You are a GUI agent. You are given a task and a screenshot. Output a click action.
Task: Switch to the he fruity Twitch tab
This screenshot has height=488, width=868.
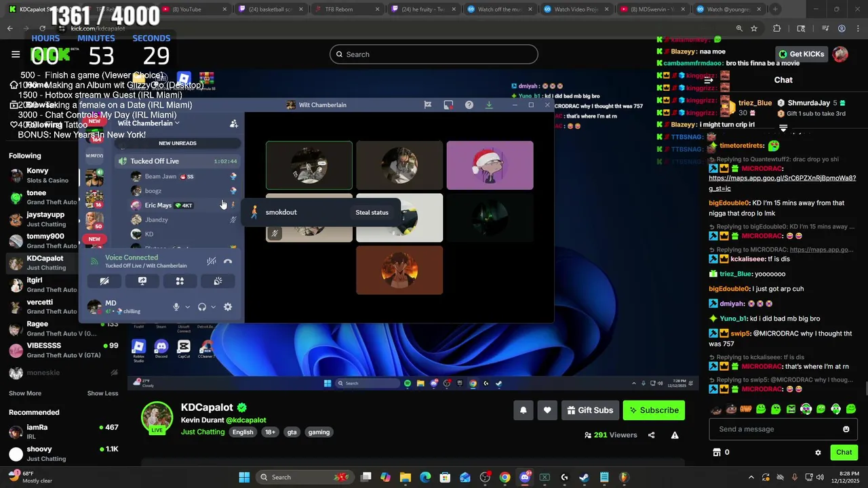tap(423, 9)
